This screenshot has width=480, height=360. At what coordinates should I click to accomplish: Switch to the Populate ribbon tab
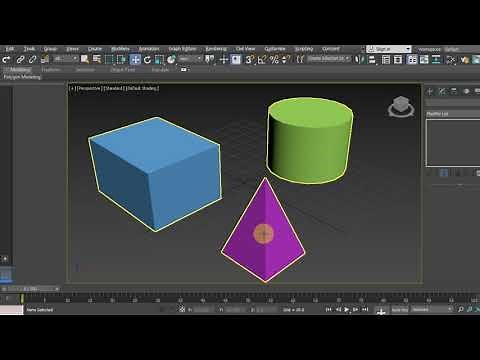[160, 70]
